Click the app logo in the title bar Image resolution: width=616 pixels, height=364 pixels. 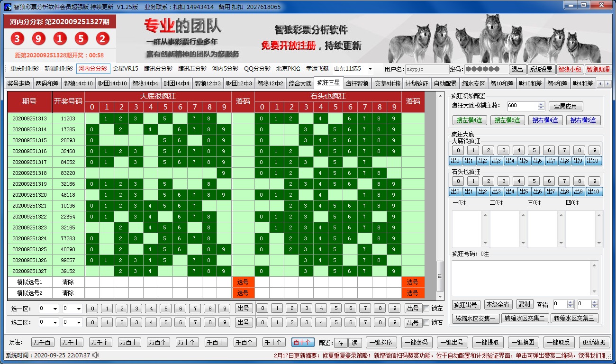coord(7,7)
